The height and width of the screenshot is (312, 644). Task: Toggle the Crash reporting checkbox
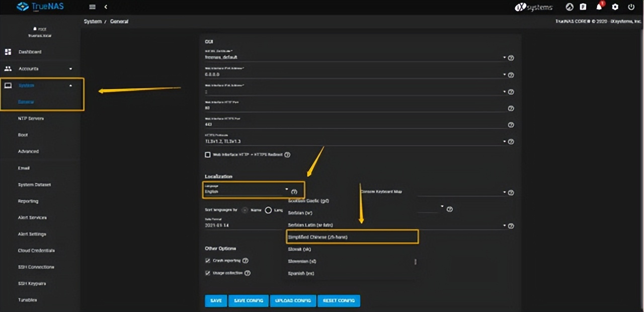click(208, 261)
